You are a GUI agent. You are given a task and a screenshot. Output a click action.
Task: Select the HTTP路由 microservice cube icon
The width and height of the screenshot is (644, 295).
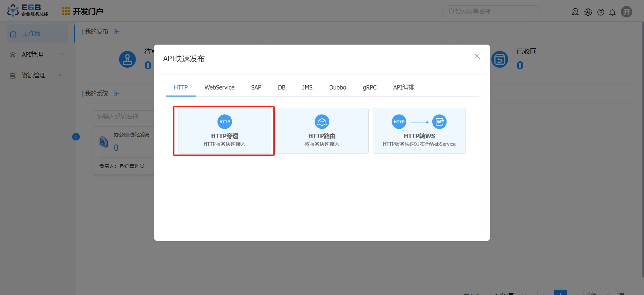322,122
